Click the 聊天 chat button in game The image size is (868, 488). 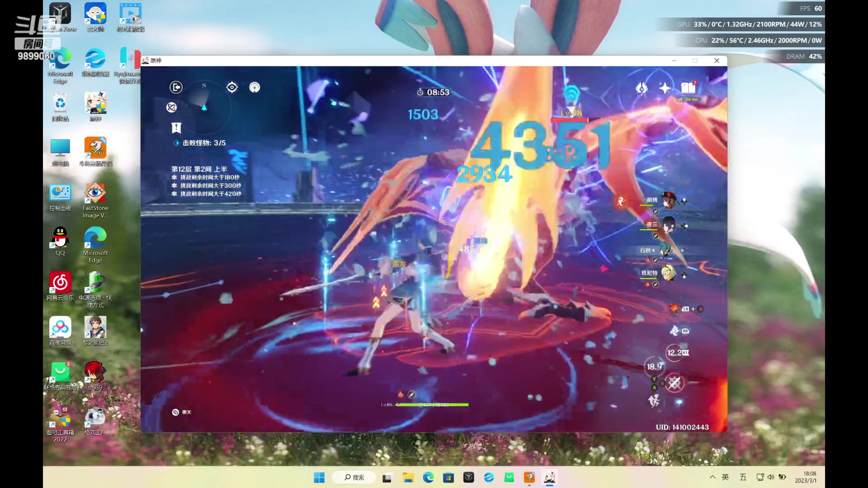click(182, 412)
